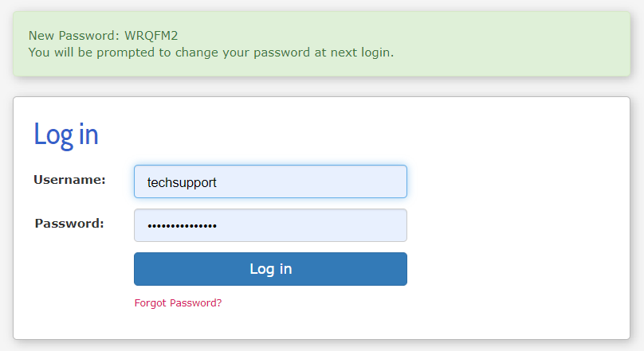Click the Username: label
This screenshot has width=644, height=351.
pyautogui.click(x=69, y=180)
